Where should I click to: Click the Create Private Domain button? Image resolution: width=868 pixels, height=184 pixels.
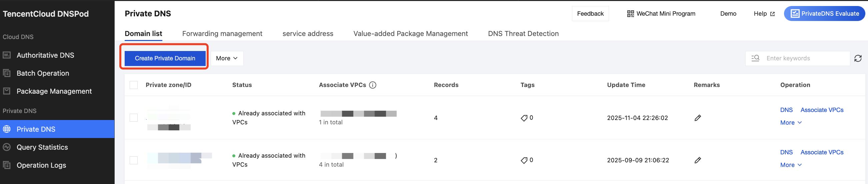(x=165, y=58)
